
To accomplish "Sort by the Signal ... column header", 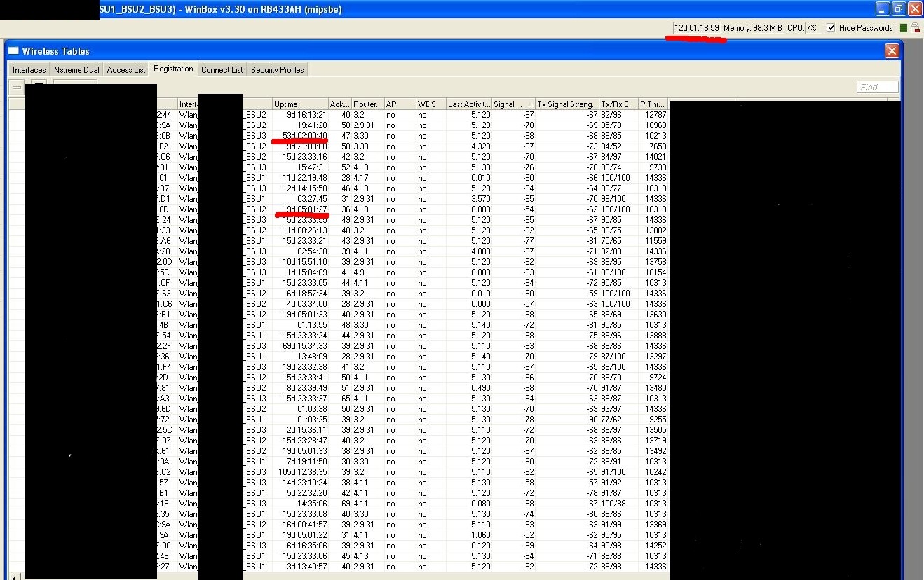I will (x=513, y=104).
